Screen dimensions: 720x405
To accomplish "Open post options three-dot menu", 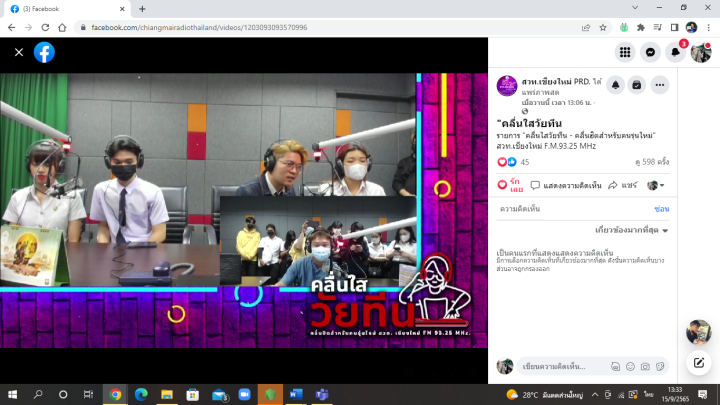I will pos(660,85).
